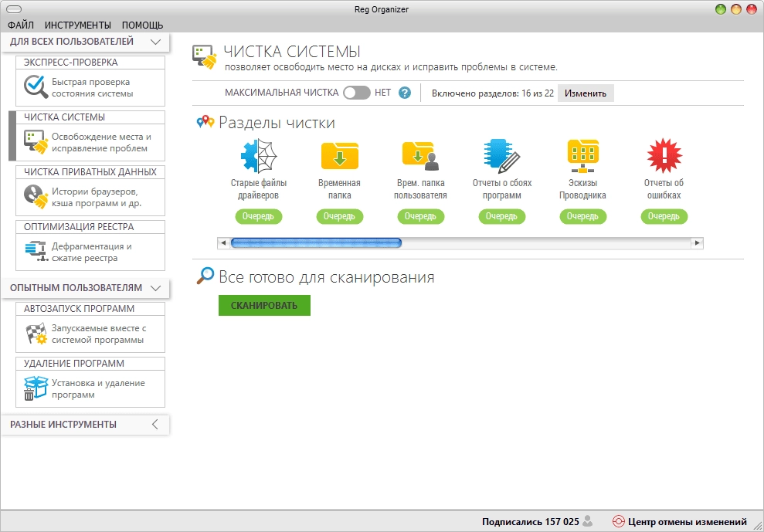This screenshot has height=532, width=764.
Task: Click the Explorer thumbnails icon
Action: point(582,156)
